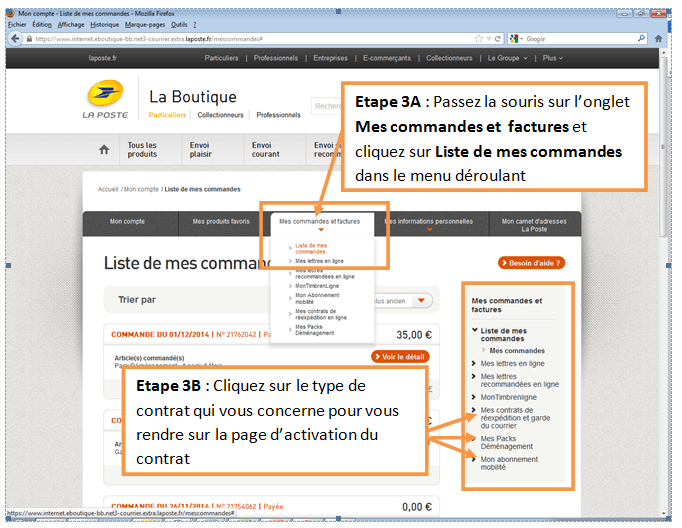Open Mes lettres en ligne in sidebar
The height and width of the screenshot is (528, 682).
tap(512, 363)
